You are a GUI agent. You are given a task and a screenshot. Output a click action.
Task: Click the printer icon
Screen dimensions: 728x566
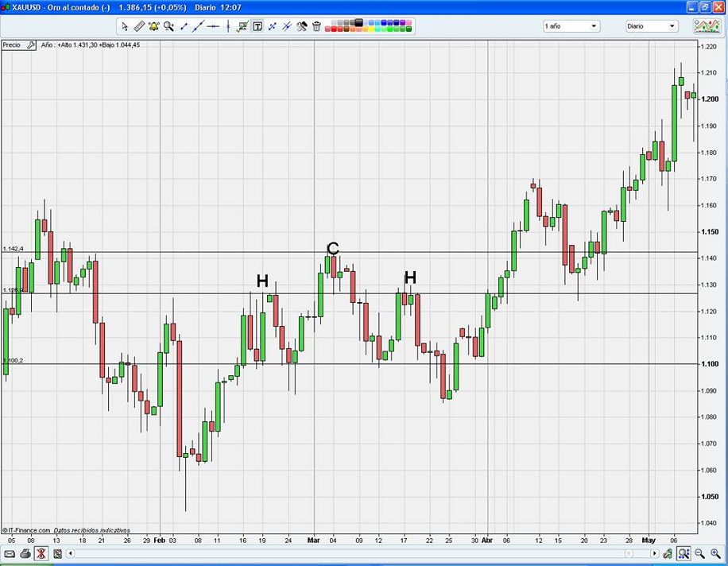25,553
